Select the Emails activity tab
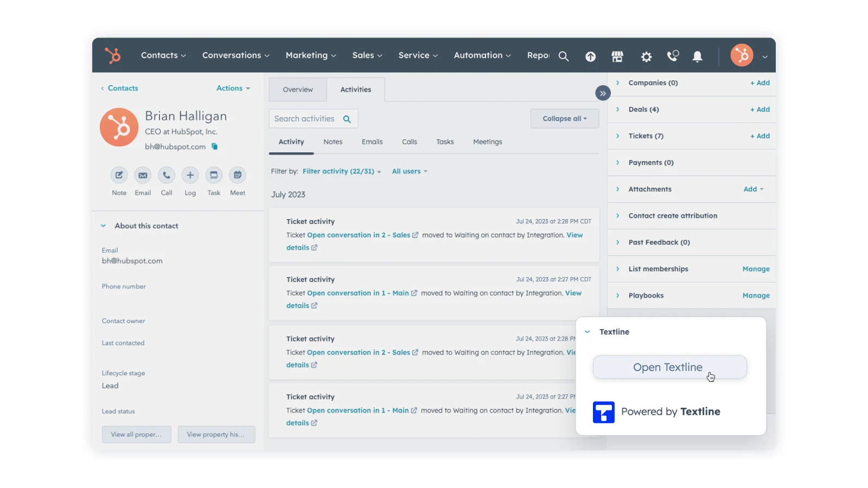Screen dimensions: 868x488 click(x=372, y=142)
